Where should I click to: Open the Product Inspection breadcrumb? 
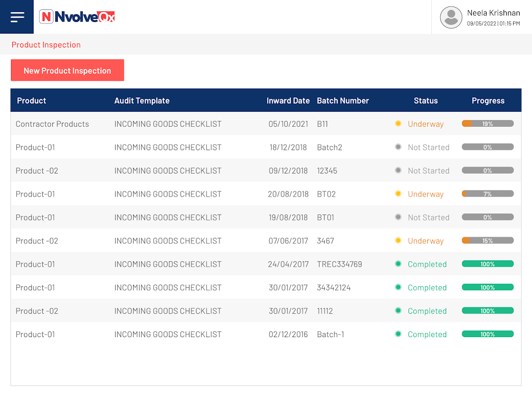tap(46, 45)
